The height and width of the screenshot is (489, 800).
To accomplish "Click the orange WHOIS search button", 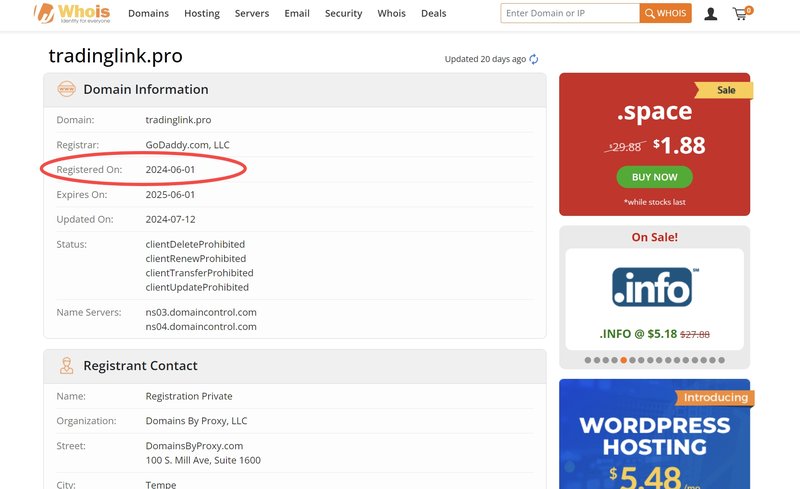I will pyautogui.click(x=665, y=13).
